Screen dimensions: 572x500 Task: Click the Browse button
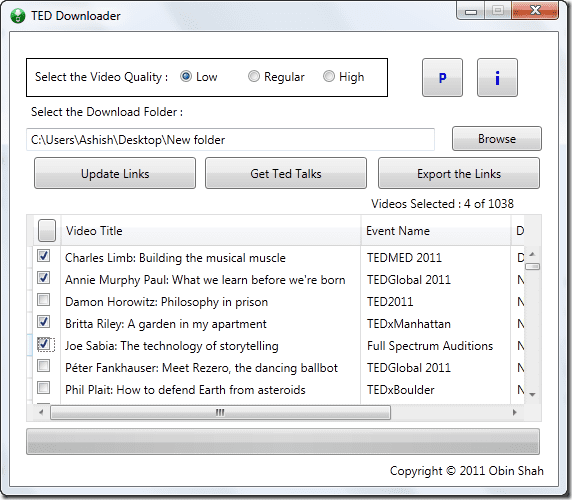pos(497,139)
